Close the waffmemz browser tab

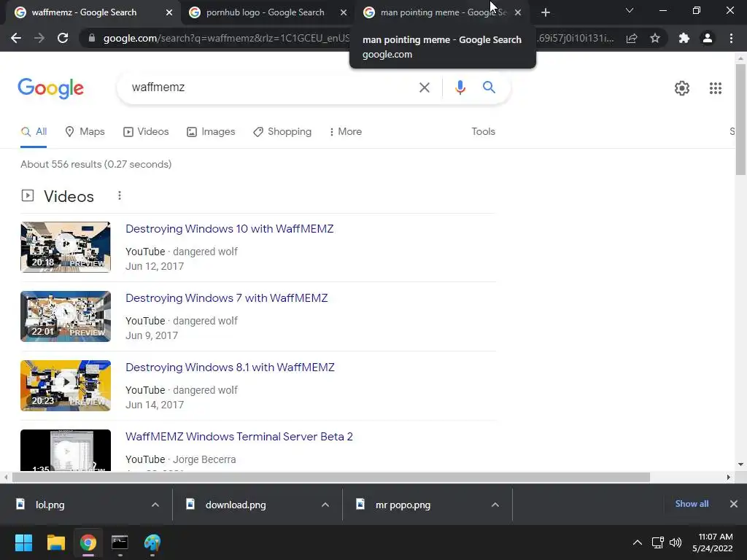click(x=169, y=12)
